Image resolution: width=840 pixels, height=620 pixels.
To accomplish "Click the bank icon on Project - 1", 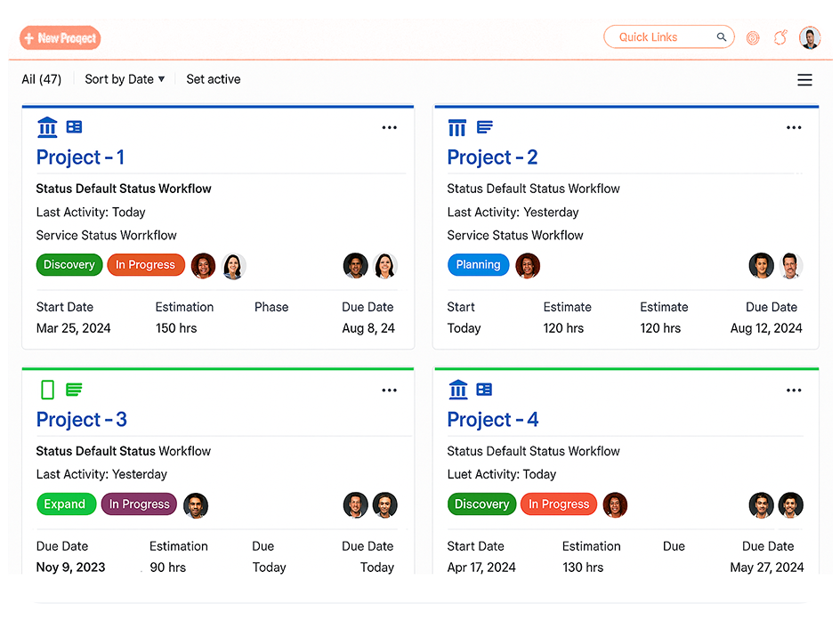I will tap(47, 127).
